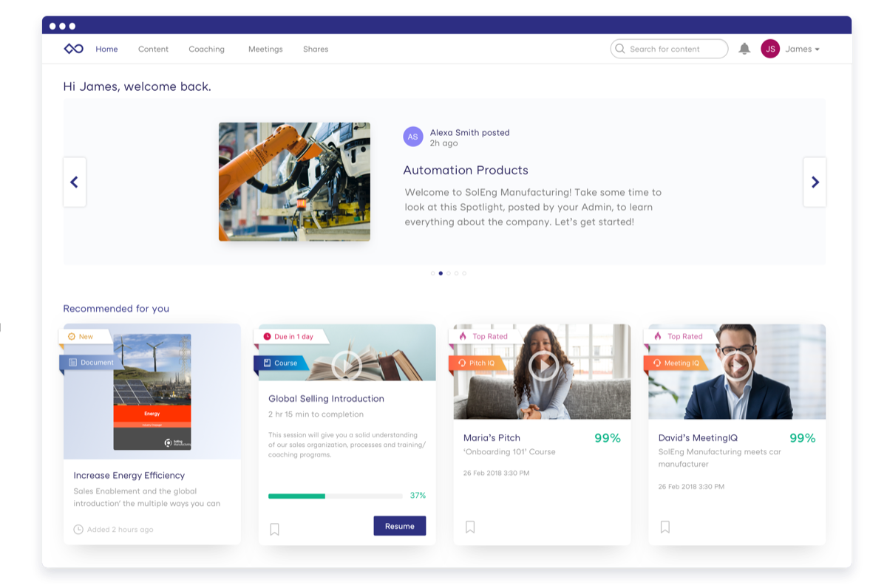Screen dimensions: 887x588
Task: Click the JS user avatar
Action: pos(770,49)
